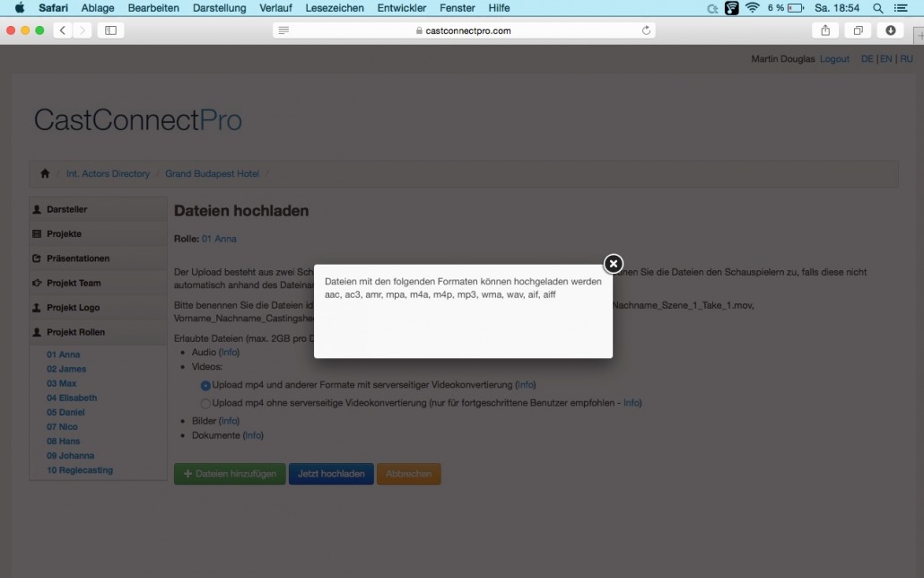
Task: Open Safari downloads icon
Action: click(x=891, y=31)
